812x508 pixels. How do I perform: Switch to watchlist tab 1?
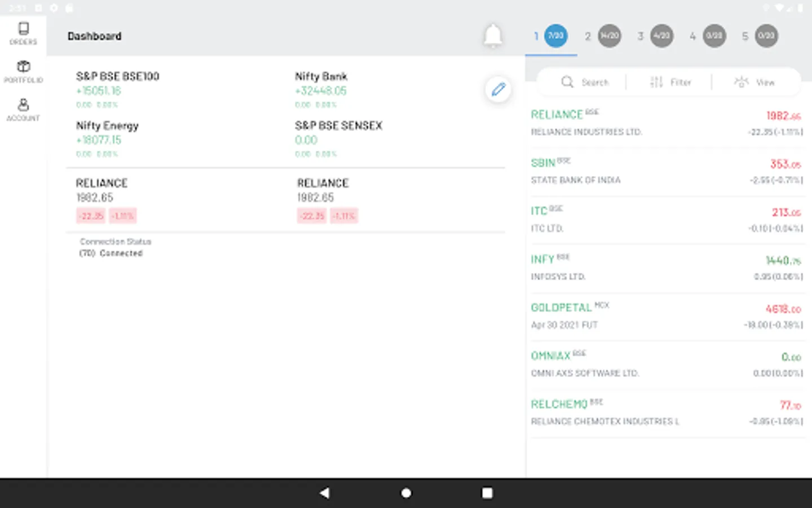click(551, 36)
